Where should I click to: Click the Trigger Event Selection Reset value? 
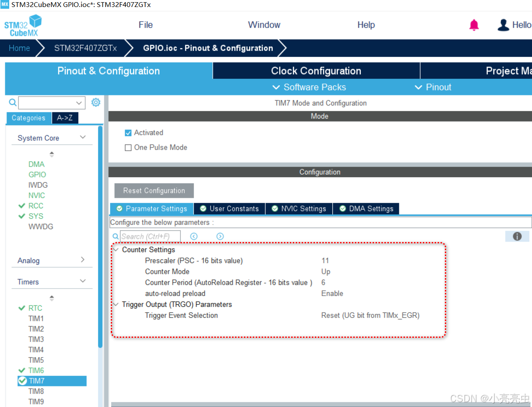pos(370,316)
